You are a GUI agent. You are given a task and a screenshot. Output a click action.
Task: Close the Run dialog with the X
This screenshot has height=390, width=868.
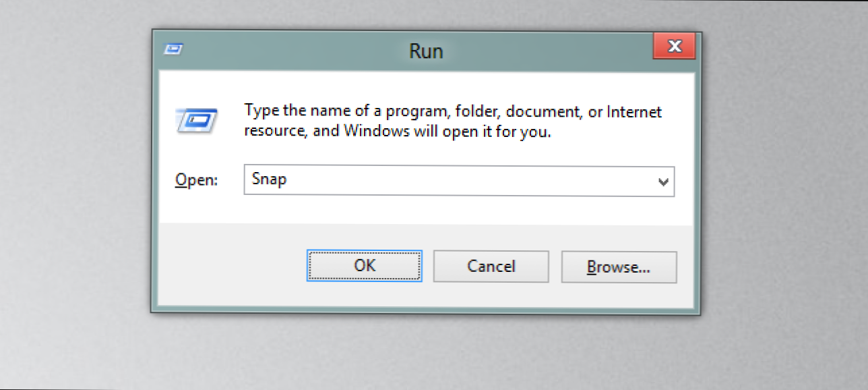click(674, 47)
